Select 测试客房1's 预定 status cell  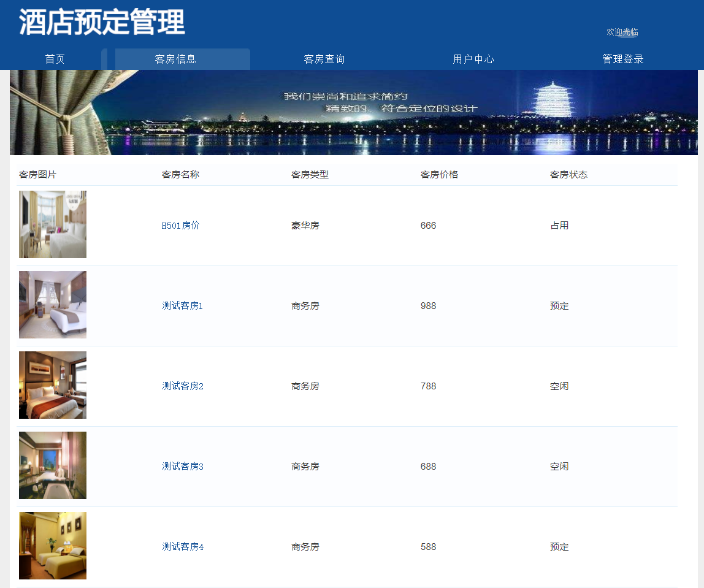[559, 306]
